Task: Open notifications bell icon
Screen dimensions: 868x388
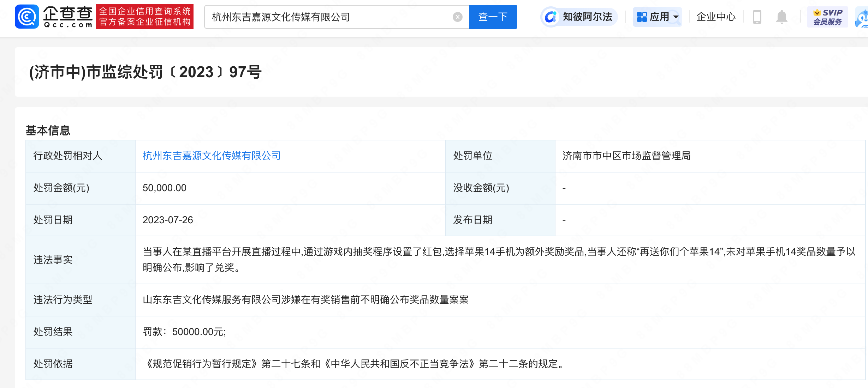Action: (x=781, y=17)
